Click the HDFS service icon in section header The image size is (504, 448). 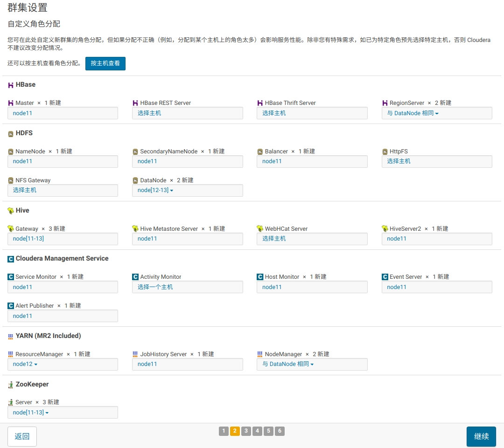[11, 134]
